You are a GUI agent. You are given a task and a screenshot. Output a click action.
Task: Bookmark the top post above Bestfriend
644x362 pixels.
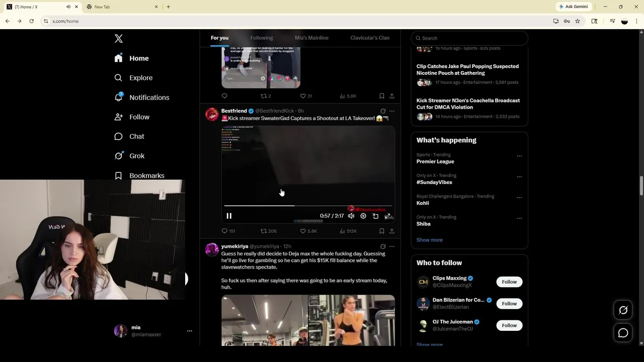(382, 96)
